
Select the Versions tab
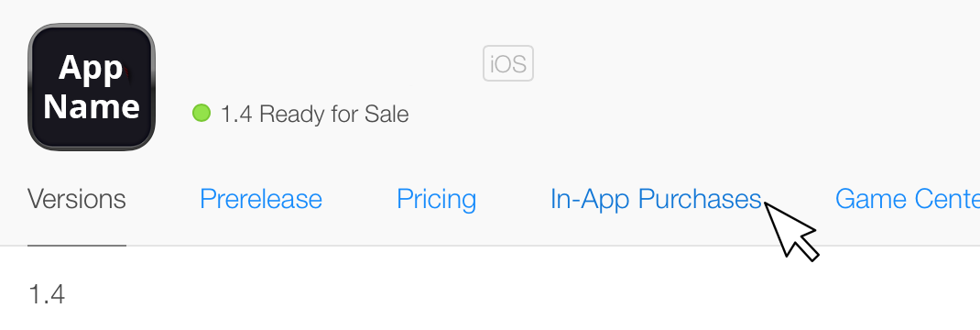point(77,200)
